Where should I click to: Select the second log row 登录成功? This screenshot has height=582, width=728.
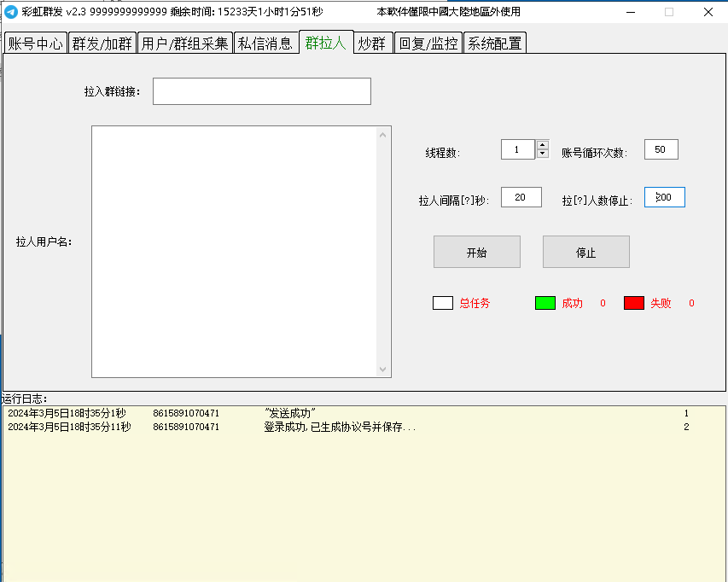tap(341, 427)
